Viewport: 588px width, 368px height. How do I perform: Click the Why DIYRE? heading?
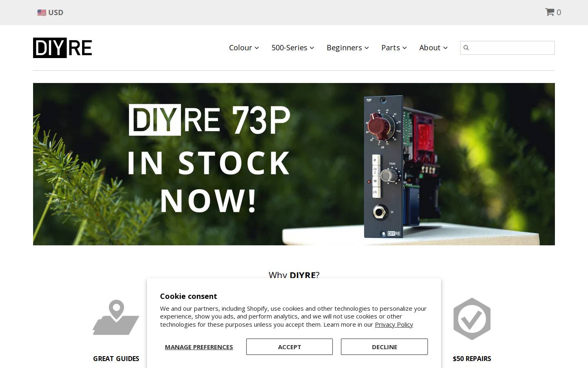coord(294,274)
